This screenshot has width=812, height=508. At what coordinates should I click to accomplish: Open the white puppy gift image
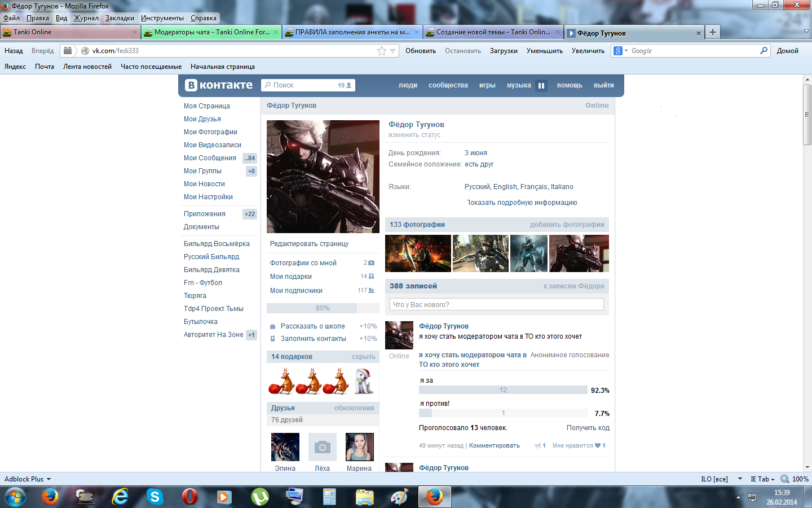(364, 381)
